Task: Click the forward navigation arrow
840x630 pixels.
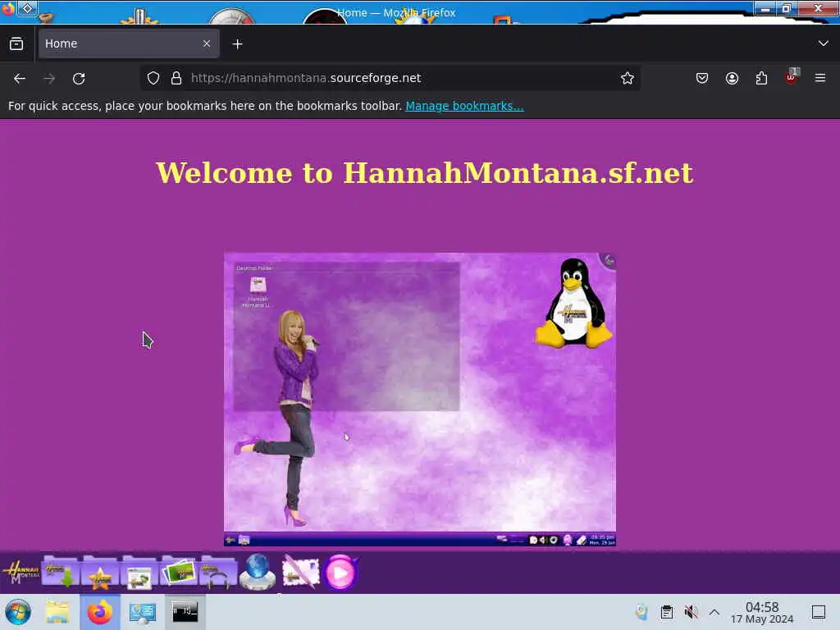Action: pos(49,79)
